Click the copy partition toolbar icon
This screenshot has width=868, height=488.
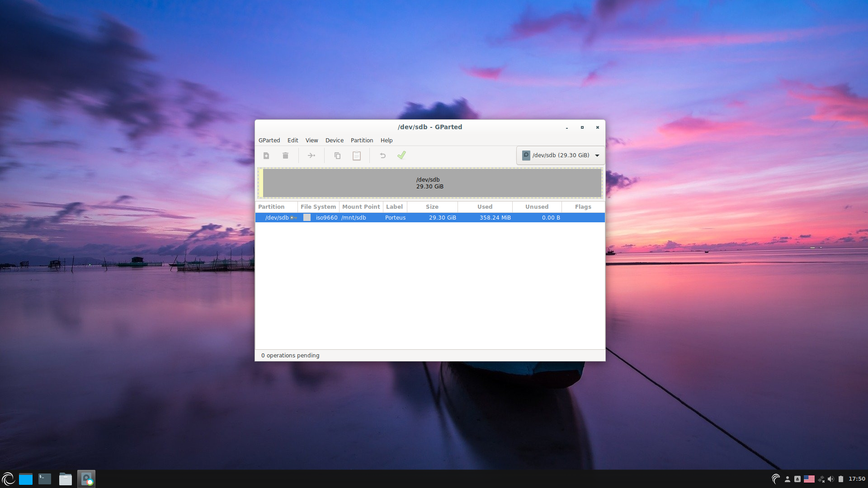(x=337, y=155)
